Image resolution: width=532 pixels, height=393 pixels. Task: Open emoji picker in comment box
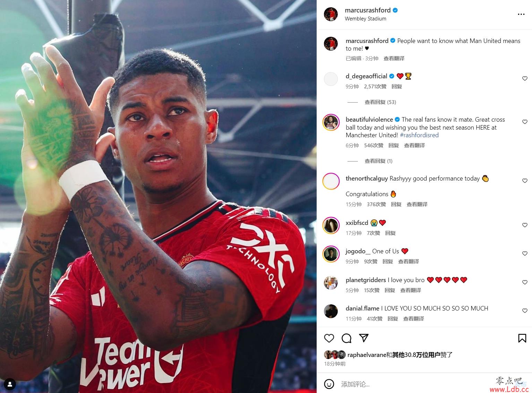[329, 384]
